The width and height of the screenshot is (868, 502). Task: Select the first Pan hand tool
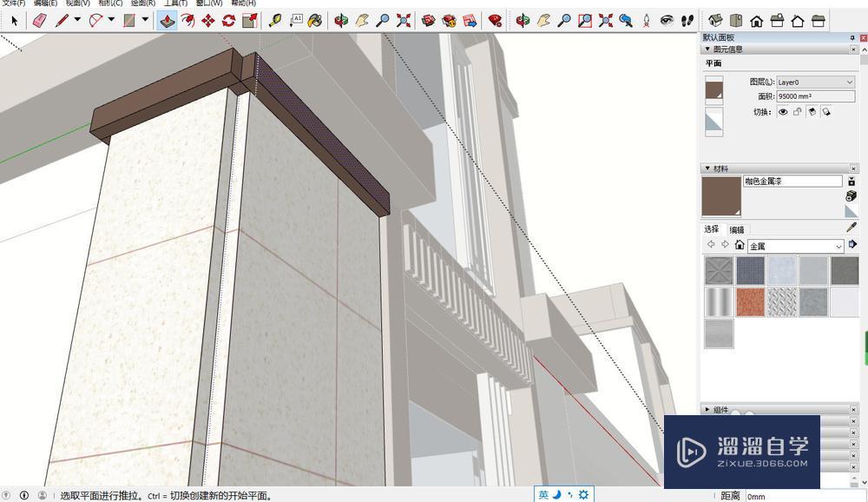[361, 21]
